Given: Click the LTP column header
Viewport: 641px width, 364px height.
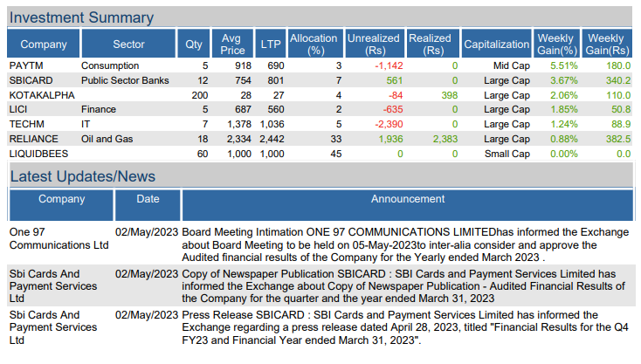Looking at the screenshot, I should click(271, 44).
